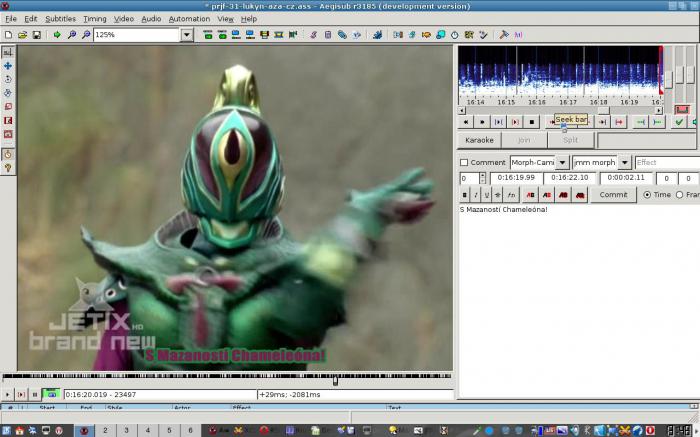700x437 pixels.
Task: Open the video zoom 125% dropdown arrow
Action: (187, 34)
